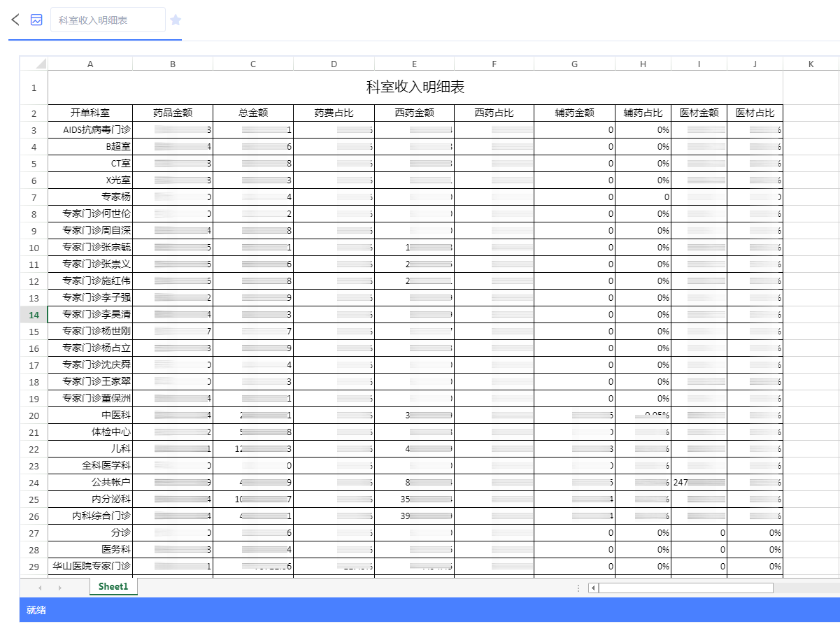Select row 14 header
The height and width of the screenshot is (624, 840).
(x=34, y=315)
